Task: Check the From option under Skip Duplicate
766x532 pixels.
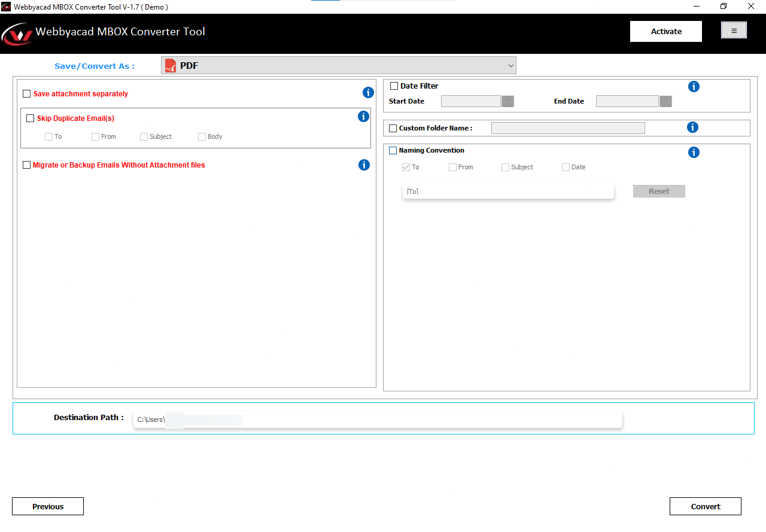Action: [x=95, y=136]
